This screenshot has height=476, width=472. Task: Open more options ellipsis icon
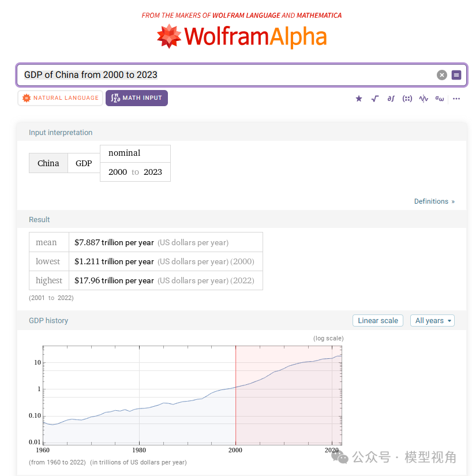pyautogui.click(x=456, y=99)
